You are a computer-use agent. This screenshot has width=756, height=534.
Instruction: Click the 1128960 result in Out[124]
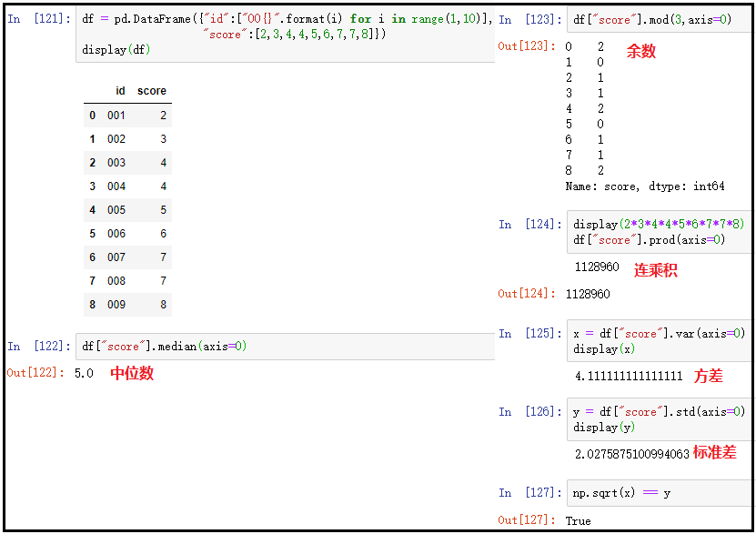588,295
